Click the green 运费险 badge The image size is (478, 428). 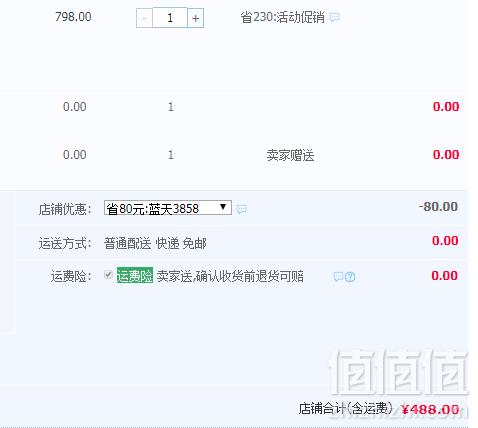click(x=135, y=276)
